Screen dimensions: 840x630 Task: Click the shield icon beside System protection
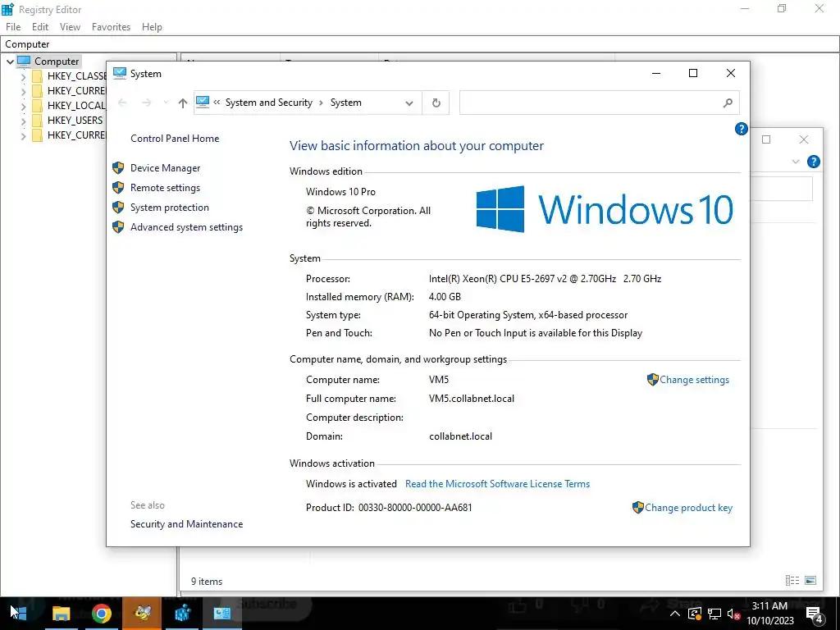tap(118, 208)
